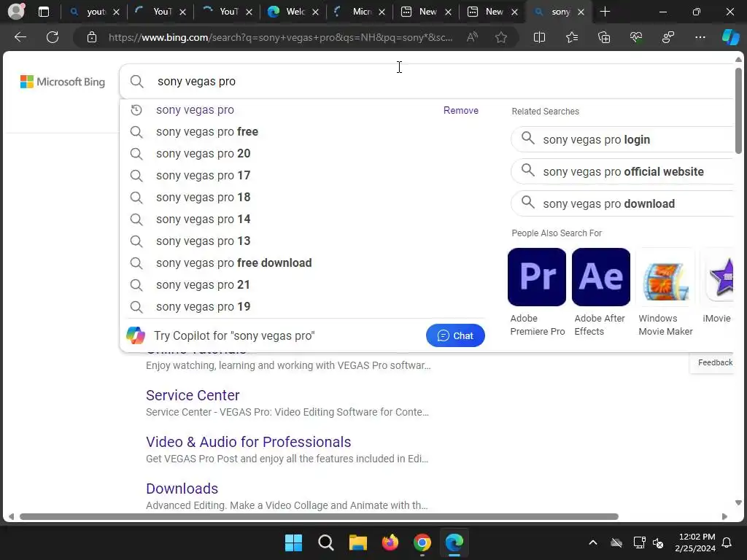The height and width of the screenshot is (560, 747).
Task: Remove 'sony vegas pro' history suggestion
Action: tap(461, 111)
